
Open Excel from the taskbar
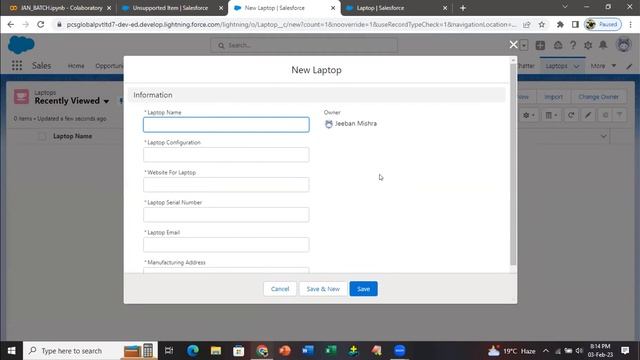(331, 351)
